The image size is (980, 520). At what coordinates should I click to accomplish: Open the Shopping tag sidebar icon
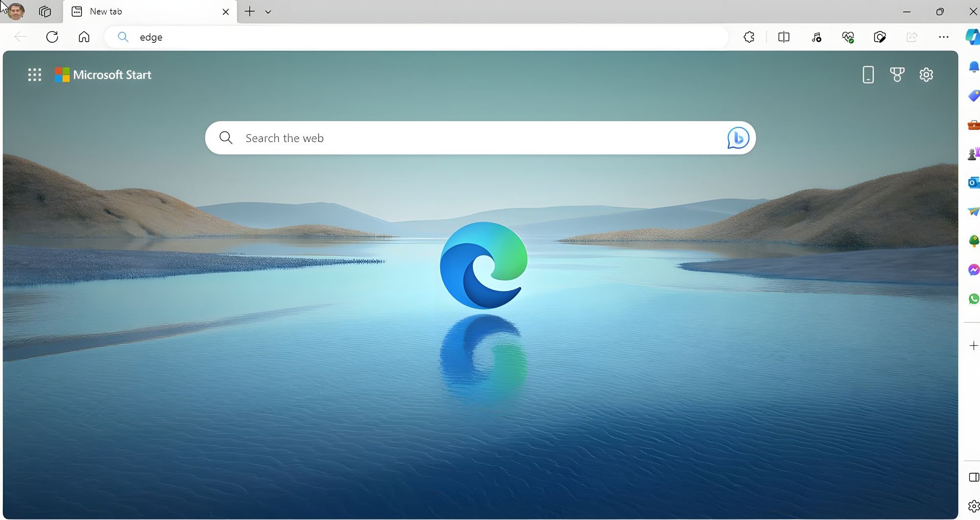click(974, 96)
